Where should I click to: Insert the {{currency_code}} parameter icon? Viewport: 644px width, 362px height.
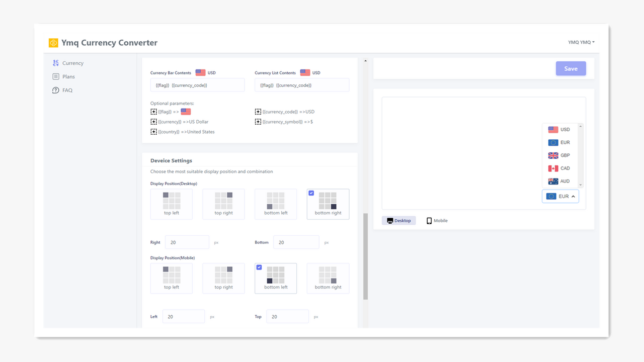click(258, 112)
